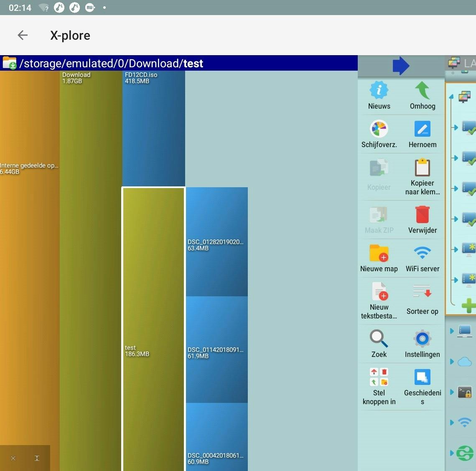Open the WiFi sharing icon in right pane
Screen dimensions: 476x471
[x=465, y=422]
